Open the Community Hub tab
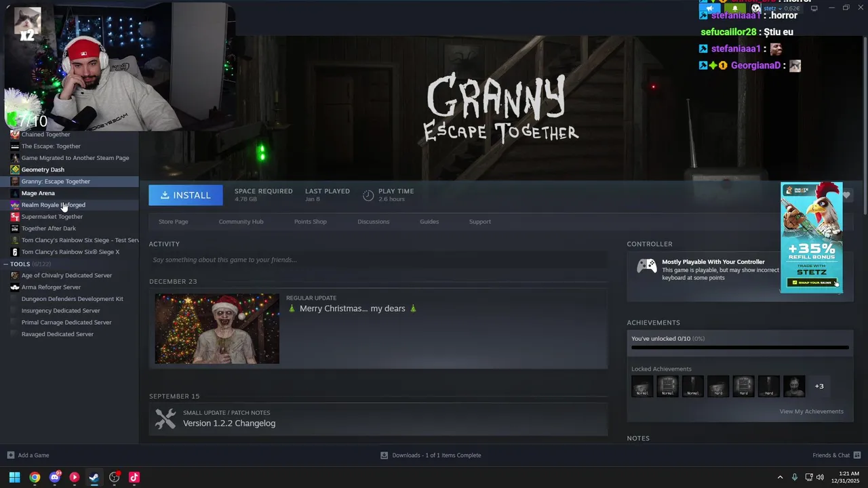The image size is (868, 488). point(241,222)
